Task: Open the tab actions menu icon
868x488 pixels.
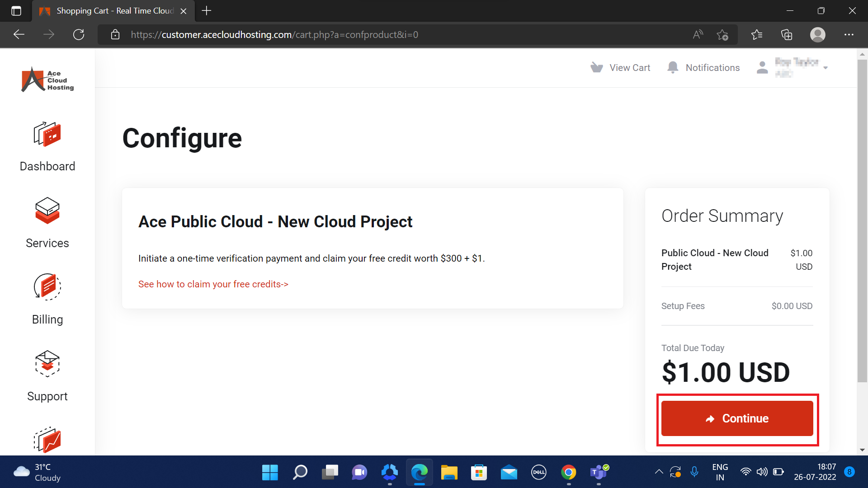Action: 16,11
